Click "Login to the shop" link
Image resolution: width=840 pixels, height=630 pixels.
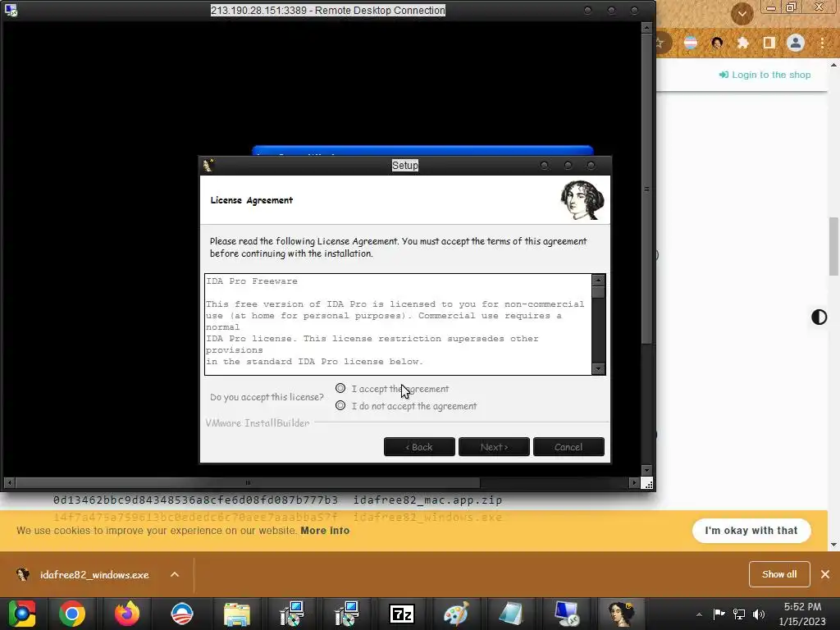pyautogui.click(x=765, y=75)
